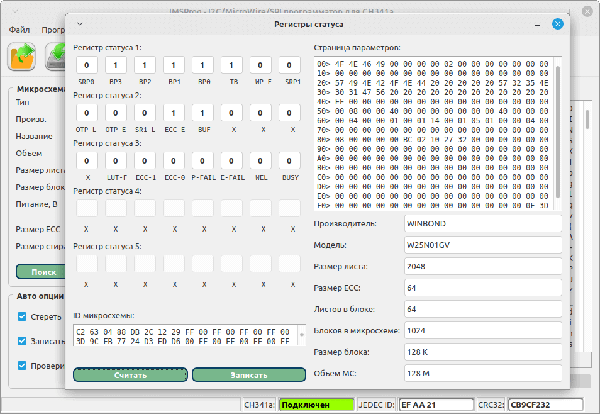Toggle the Записать auto option checkbox
This screenshot has width=600, height=414.
(23, 341)
